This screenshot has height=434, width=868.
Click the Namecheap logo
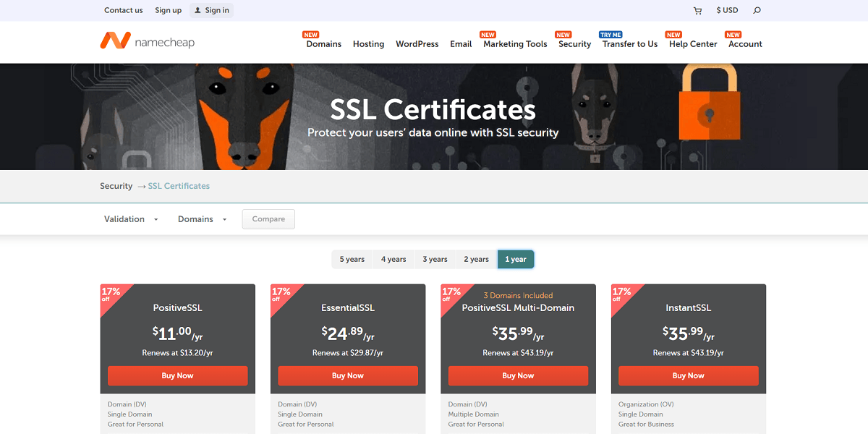pyautogui.click(x=148, y=41)
